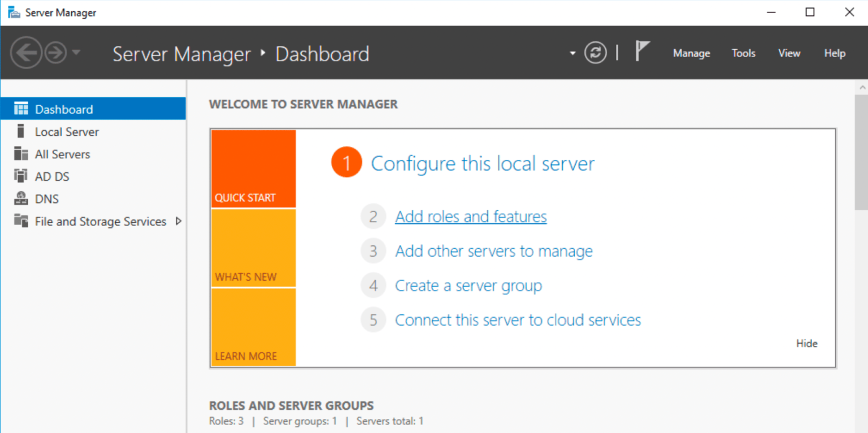Viewport: 868px width, 433px height.
Task: Click Create a server group link
Action: (x=468, y=285)
